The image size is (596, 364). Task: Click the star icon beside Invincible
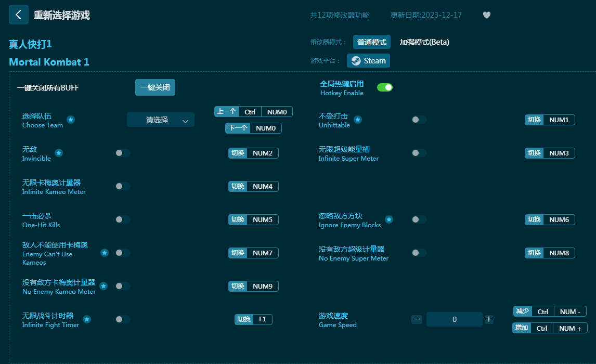click(x=59, y=153)
